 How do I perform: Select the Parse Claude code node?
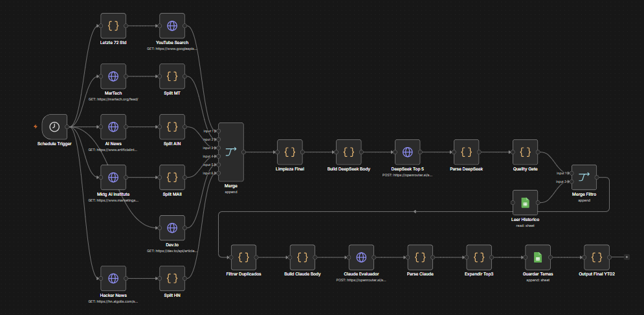pos(420,257)
